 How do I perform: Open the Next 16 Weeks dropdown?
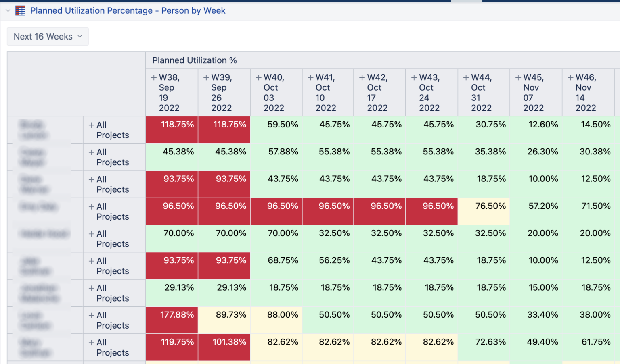[47, 36]
